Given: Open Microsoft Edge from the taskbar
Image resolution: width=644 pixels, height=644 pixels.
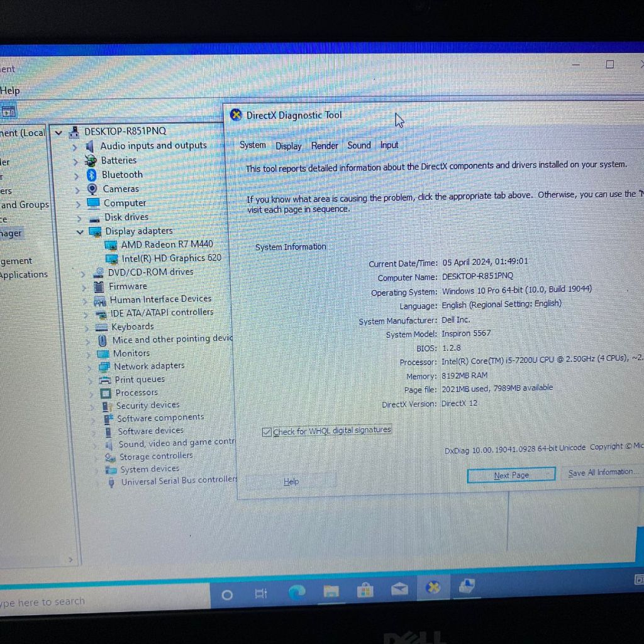Looking at the screenshot, I should 297,591.
